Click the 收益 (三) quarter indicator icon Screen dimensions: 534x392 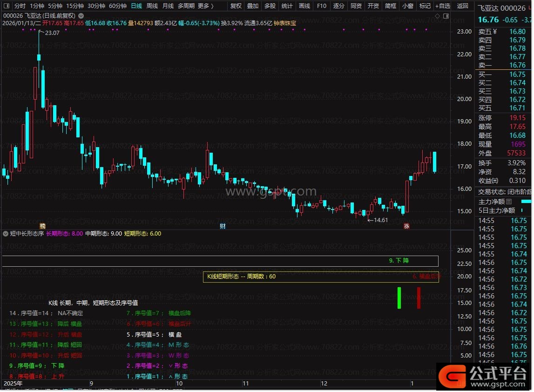click(x=495, y=181)
